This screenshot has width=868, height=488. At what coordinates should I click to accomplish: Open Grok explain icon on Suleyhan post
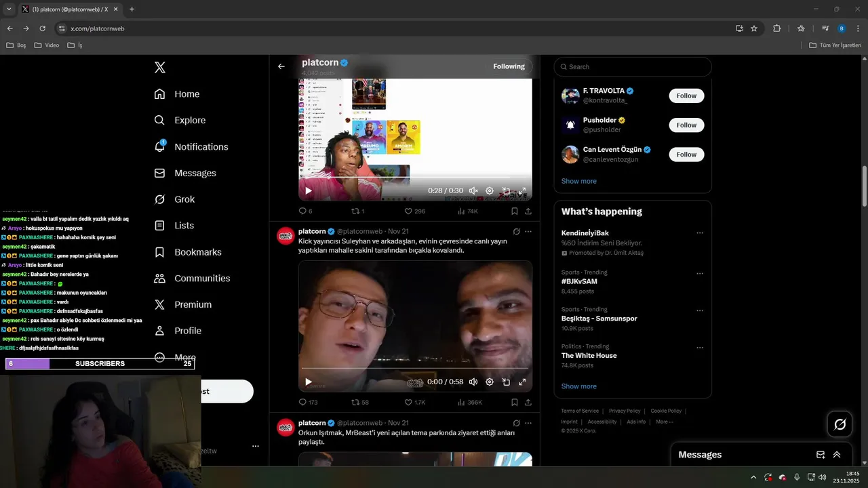[516, 232]
